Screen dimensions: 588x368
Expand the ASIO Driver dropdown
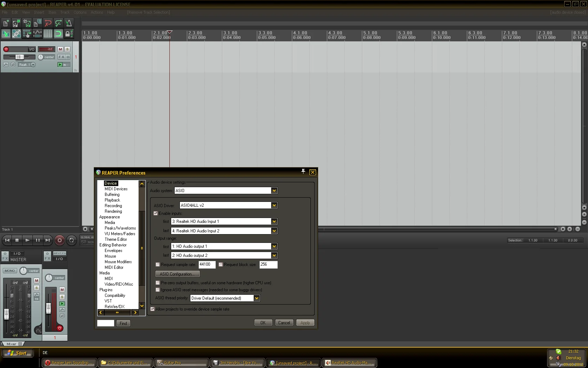point(274,205)
